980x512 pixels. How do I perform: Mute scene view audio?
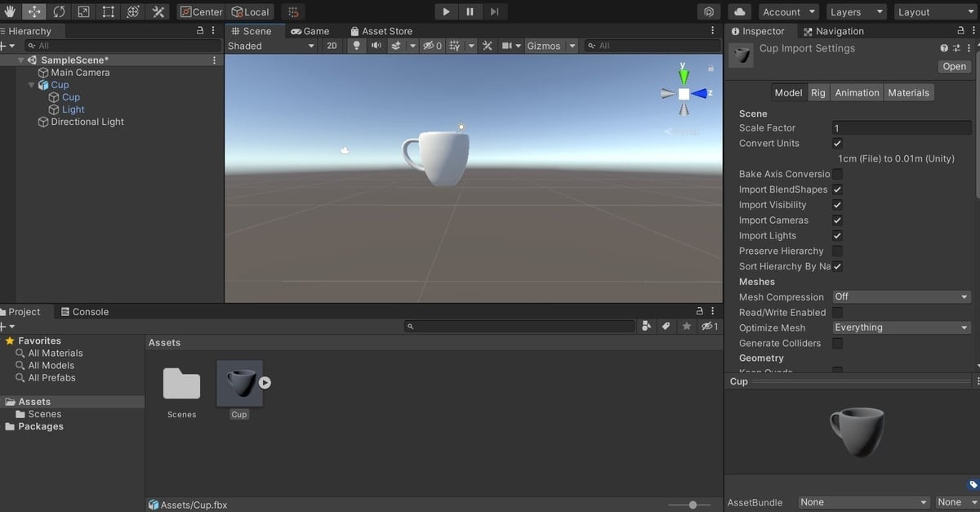tap(376, 46)
